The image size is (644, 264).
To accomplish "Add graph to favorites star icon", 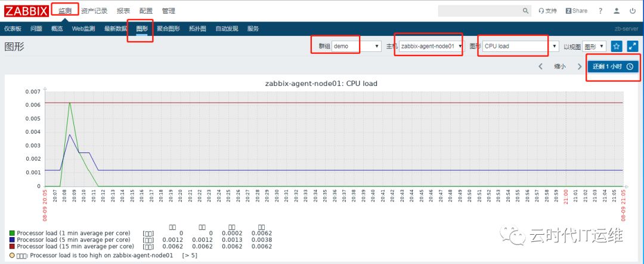I will tap(616, 47).
